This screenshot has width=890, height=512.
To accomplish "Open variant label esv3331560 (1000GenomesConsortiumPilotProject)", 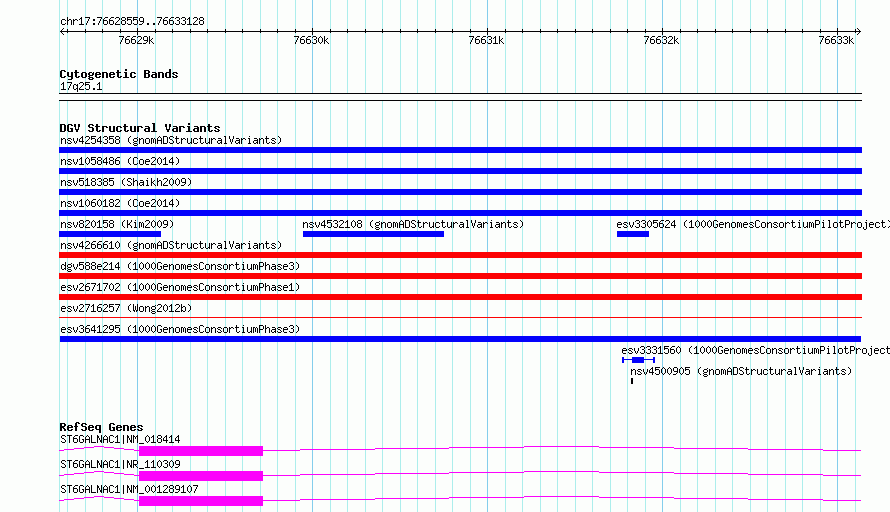I will [755, 350].
